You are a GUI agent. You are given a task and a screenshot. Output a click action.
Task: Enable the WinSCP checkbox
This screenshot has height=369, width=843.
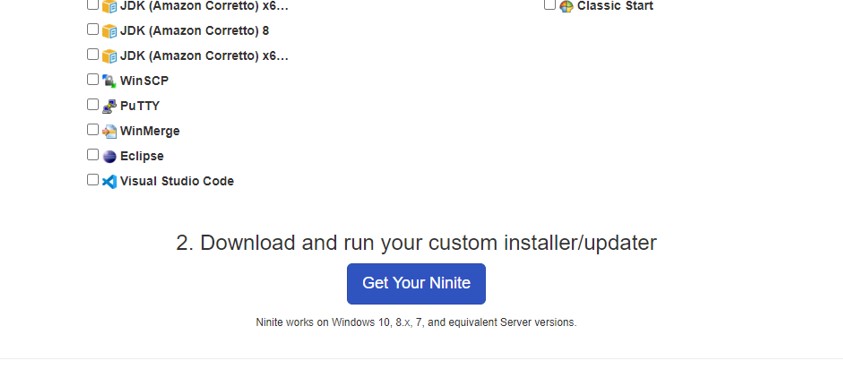tap(93, 79)
